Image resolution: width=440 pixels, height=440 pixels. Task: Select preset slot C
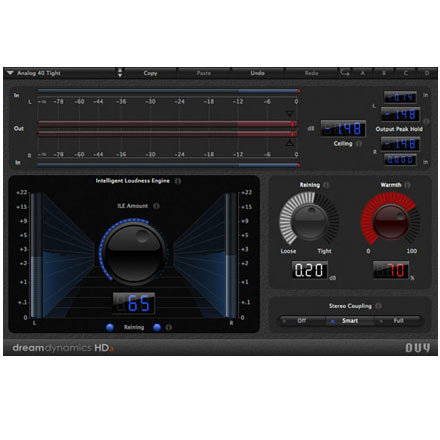(x=406, y=73)
